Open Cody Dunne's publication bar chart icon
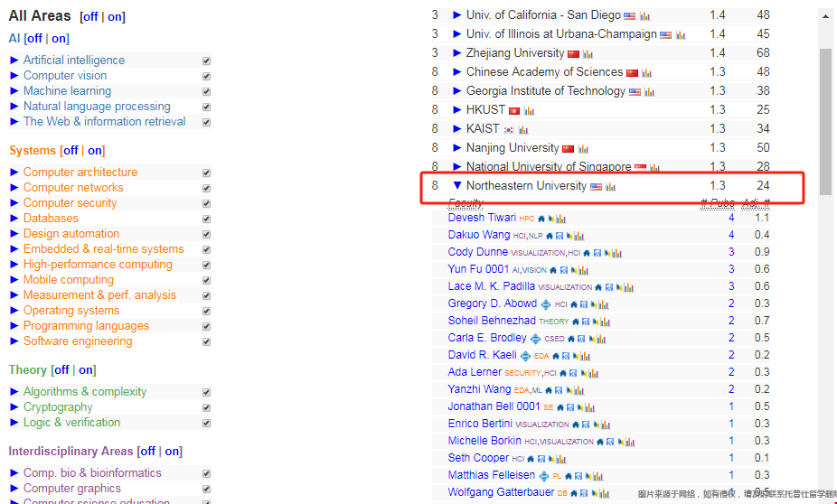This screenshot has height=504, width=837. click(616, 253)
